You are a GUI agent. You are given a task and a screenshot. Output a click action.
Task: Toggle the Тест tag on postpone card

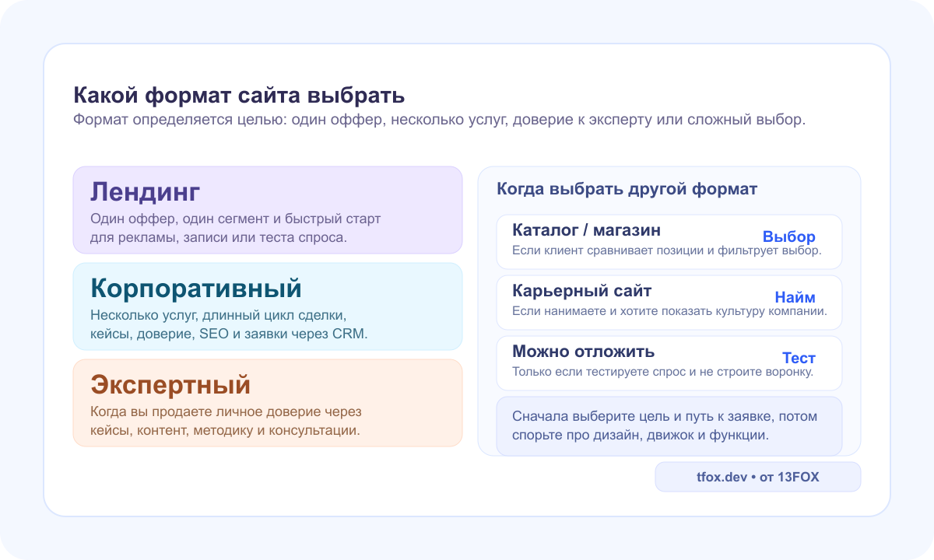coord(799,357)
